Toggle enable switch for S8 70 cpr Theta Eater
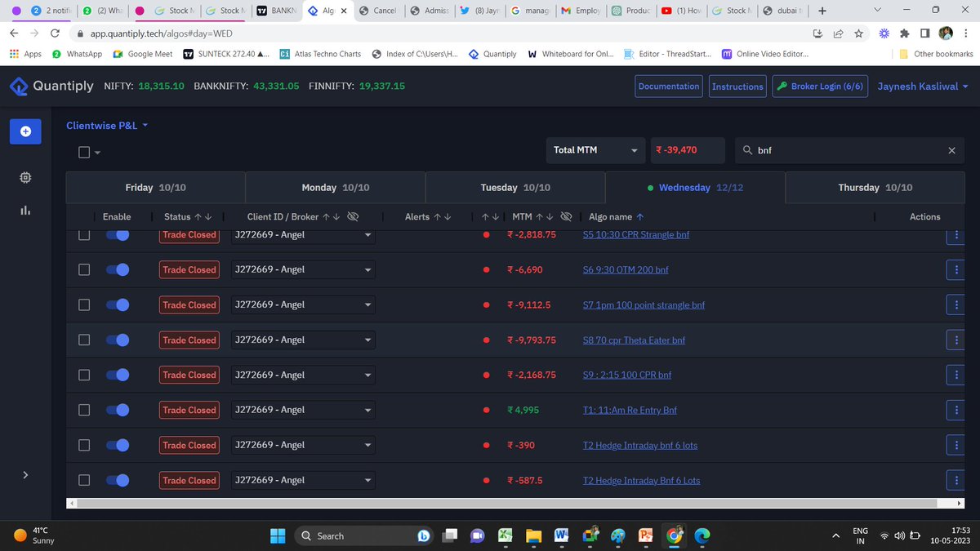This screenshot has height=551, width=980. (x=118, y=340)
